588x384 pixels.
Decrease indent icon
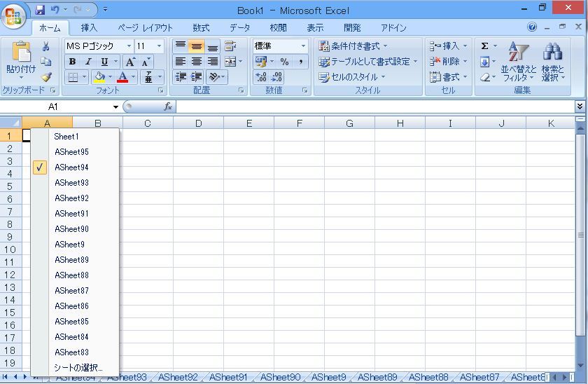(x=181, y=77)
